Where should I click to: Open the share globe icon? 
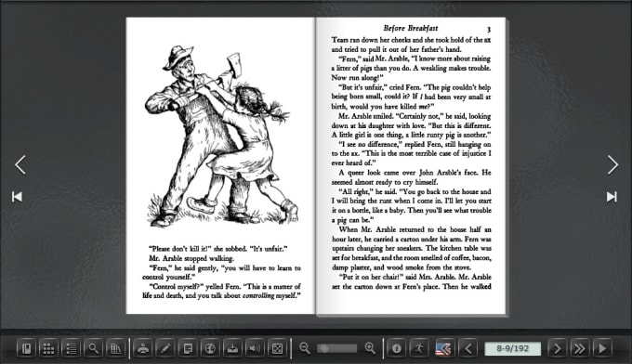(x=210, y=348)
